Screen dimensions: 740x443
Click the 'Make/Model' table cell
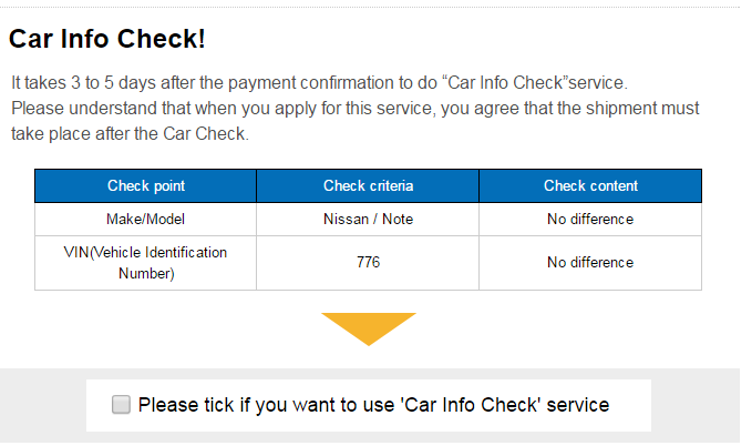pyautogui.click(x=146, y=219)
